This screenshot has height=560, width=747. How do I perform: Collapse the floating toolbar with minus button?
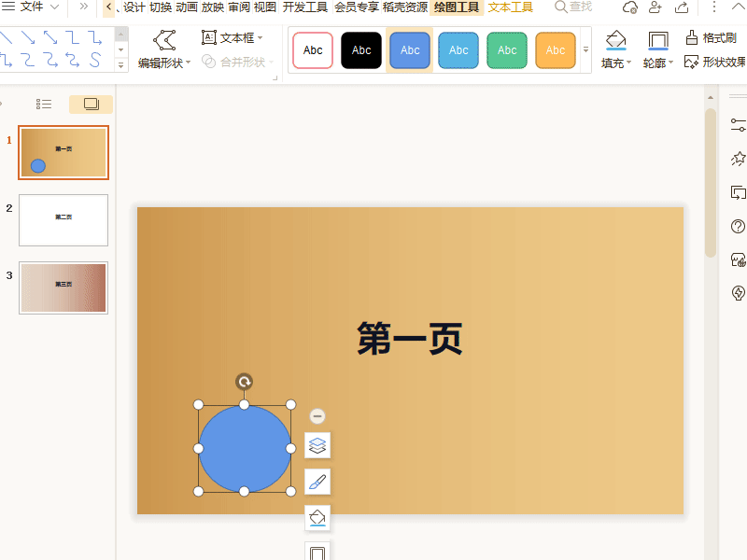pos(317,416)
